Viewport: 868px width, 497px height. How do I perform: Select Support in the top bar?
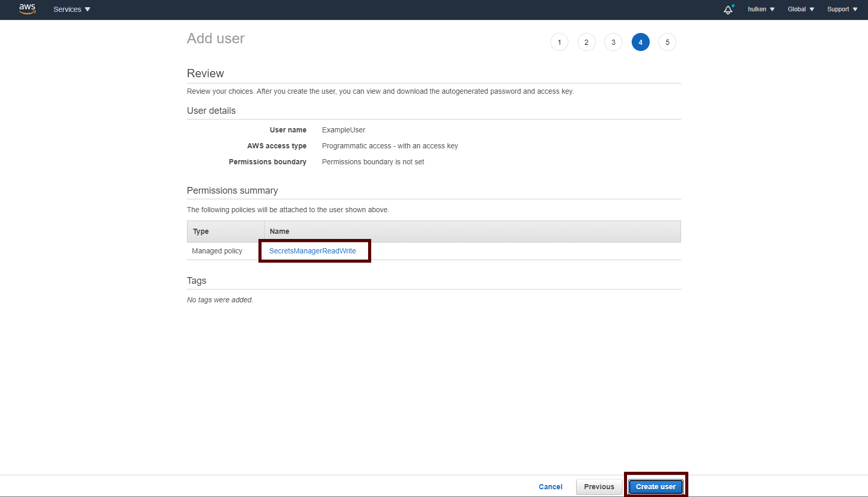click(x=838, y=9)
